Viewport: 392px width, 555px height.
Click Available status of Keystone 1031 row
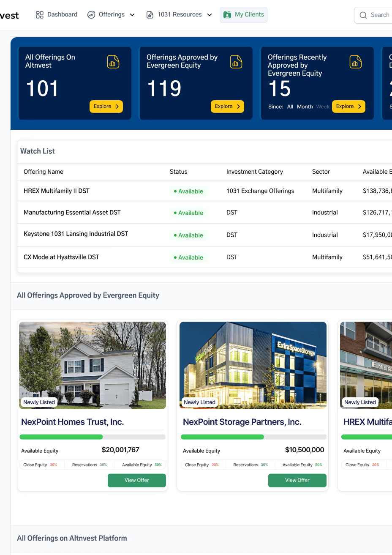coord(188,235)
